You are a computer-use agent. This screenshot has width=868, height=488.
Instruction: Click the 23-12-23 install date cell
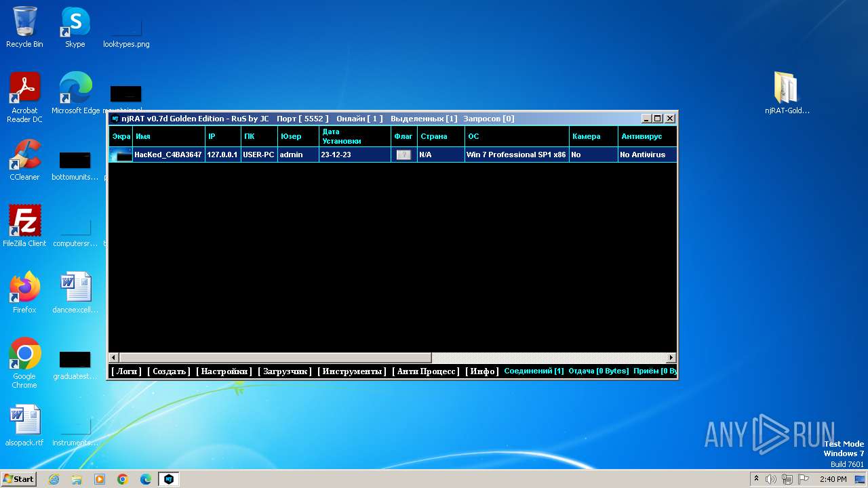tap(355, 155)
